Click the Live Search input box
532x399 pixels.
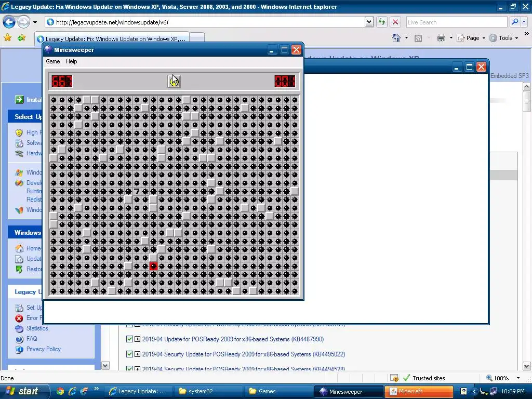(457, 22)
